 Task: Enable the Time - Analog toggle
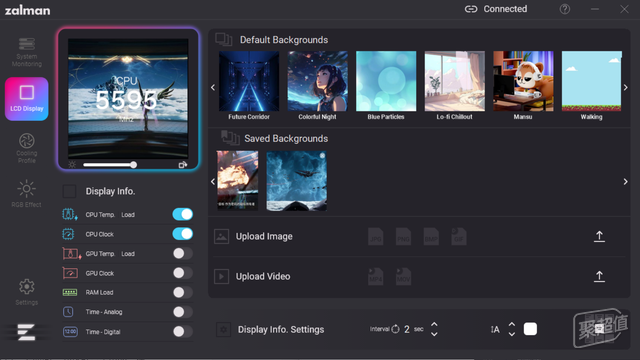(x=182, y=312)
